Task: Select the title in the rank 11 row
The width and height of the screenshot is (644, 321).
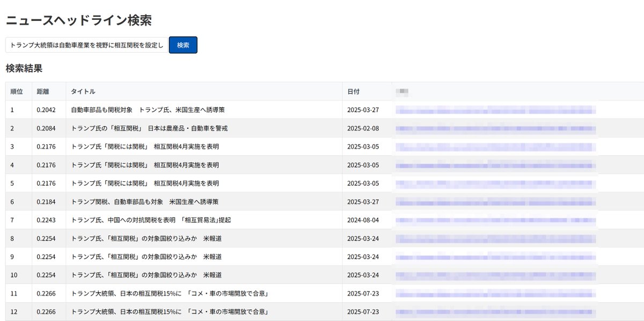Action: (x=170, y=293)
